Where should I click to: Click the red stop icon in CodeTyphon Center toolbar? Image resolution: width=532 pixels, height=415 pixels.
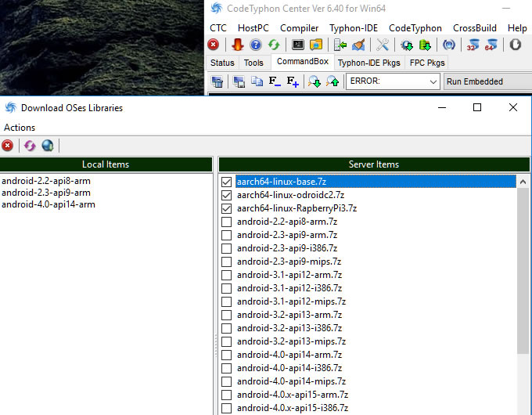(213, 45)
